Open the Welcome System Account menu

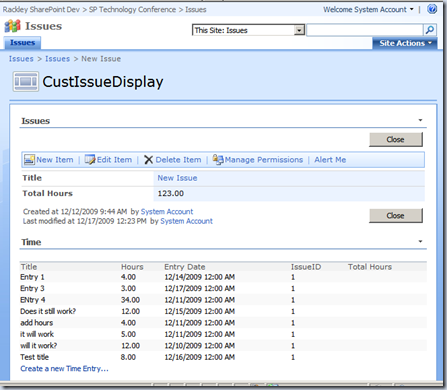pyautogui.click(x=368, y=10)
